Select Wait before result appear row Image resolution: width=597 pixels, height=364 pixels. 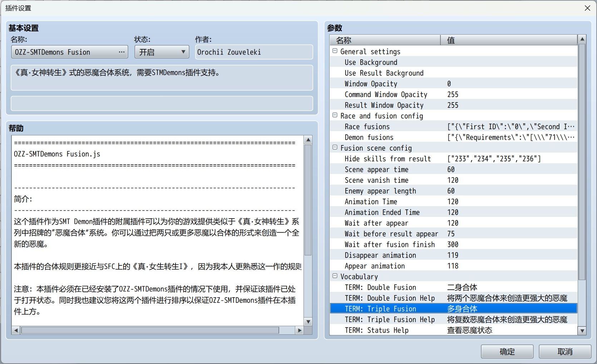point(453,234)
